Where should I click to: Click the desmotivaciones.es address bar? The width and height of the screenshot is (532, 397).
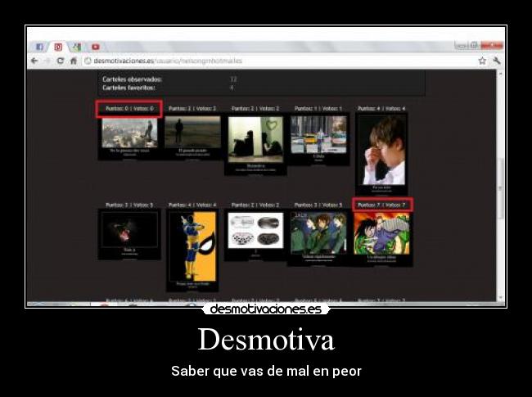tap(278, 61)
